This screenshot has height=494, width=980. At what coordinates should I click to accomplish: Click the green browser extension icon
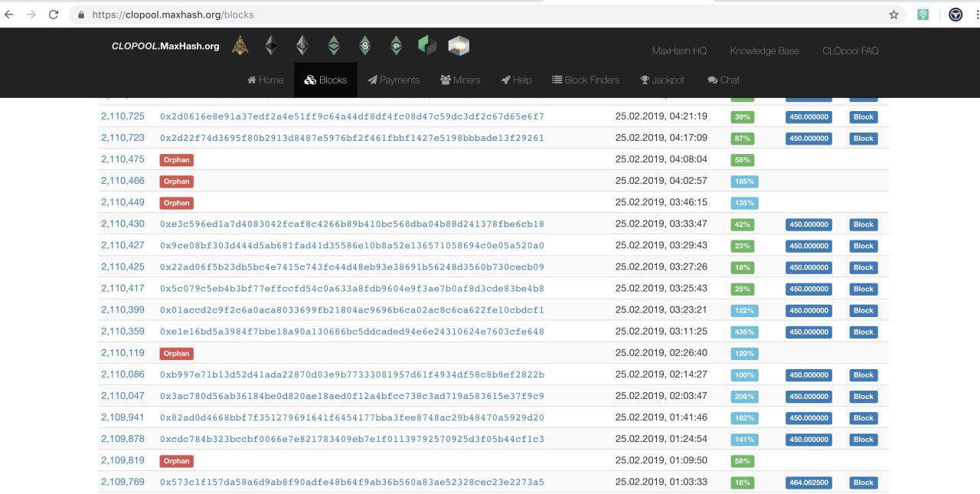tap(923, 15)
